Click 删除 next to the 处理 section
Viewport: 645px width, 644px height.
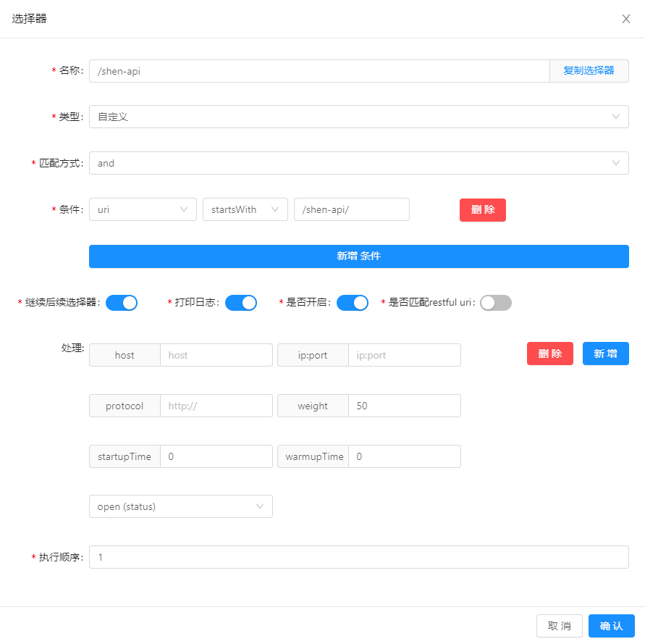pyautogui.click(x=549, y=354)
